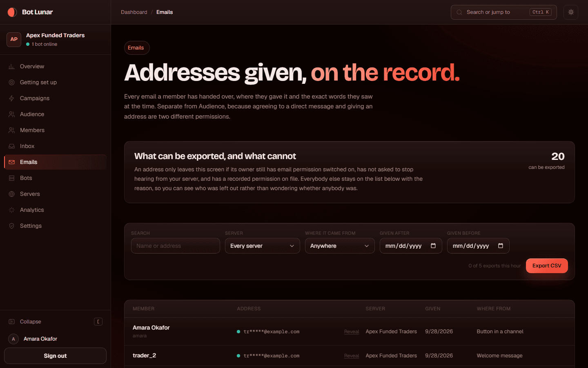
Task: Click Amara Okafor profile name in sidebar
Action: click(x=40, y=339)
